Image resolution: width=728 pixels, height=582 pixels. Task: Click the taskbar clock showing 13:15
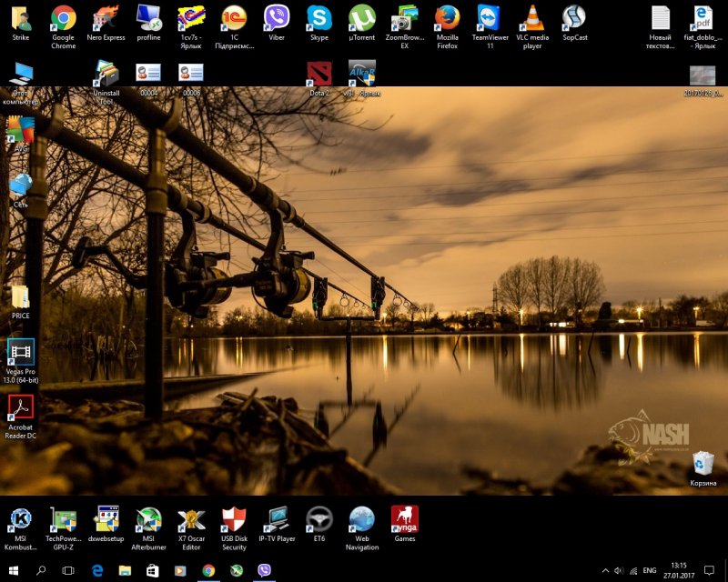coord(679,570)
